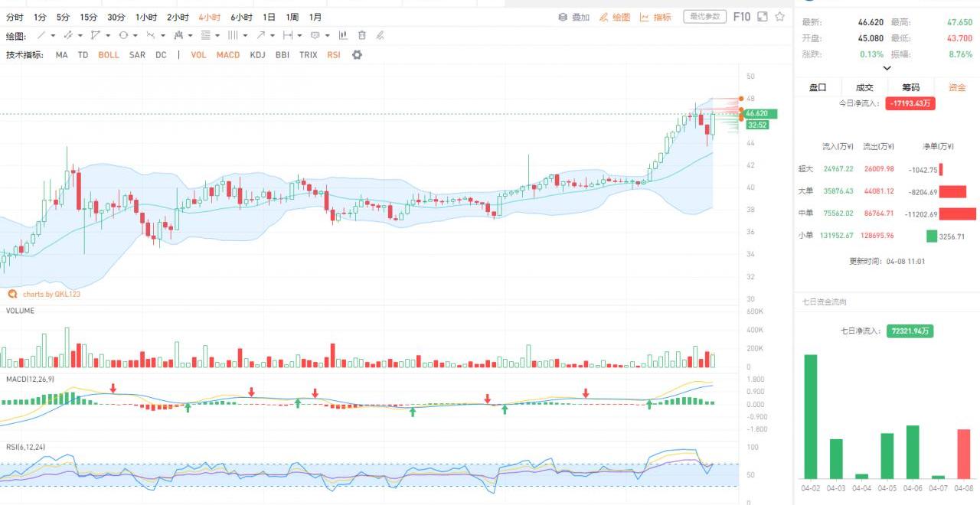Click the 最优参数 button
Image resolution: width=980 pixels, height=505 pixels.
pyautogui.click(x=704, y=17)
